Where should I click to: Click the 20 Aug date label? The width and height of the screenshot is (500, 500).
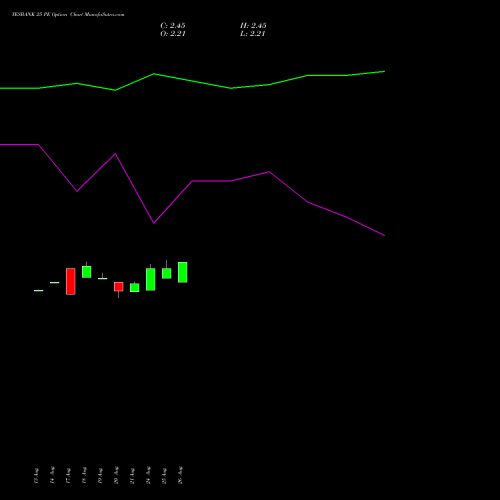point(116,475)
